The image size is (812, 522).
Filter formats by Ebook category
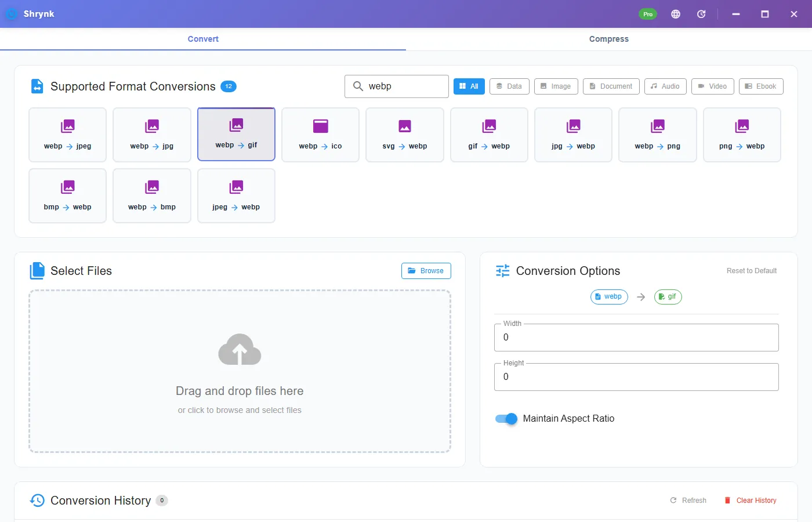pyautogui.click(x=761, y=86)
